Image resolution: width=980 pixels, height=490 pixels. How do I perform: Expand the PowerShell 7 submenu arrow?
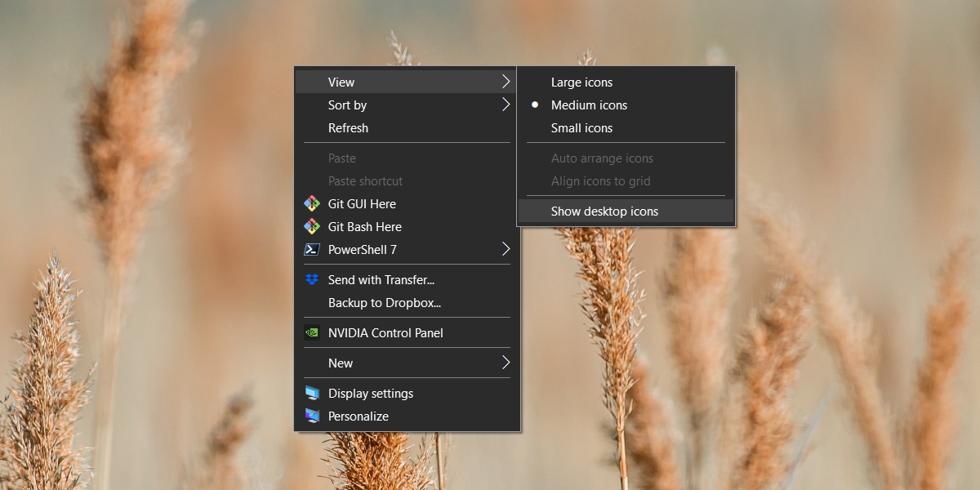506,250
